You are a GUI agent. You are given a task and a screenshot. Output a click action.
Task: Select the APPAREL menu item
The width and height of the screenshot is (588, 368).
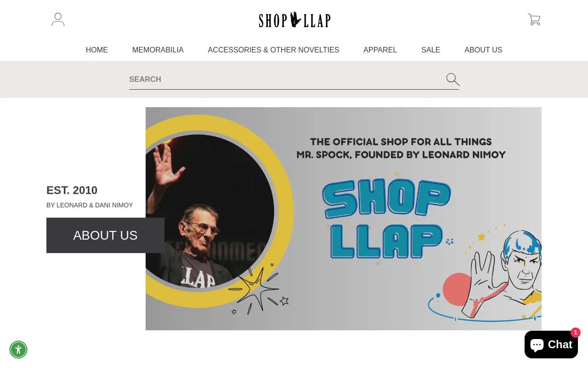click(x=380, y=50)
